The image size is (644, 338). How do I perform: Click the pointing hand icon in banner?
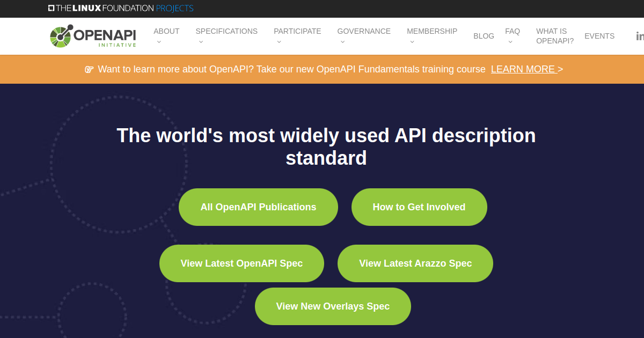[89, 69]
